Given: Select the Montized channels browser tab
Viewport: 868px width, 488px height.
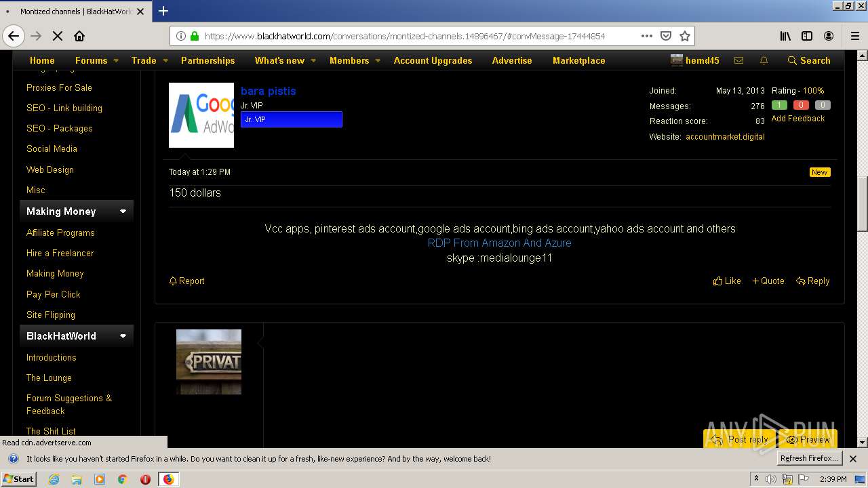Looking at the screenshot, I should (x=75, y=12).
